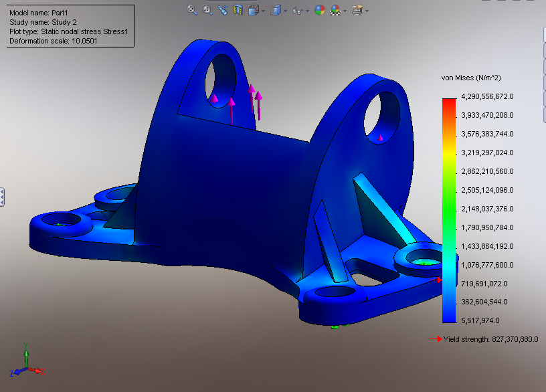
Task: Click the View Settings monitor icon
Action: (357, 9)
